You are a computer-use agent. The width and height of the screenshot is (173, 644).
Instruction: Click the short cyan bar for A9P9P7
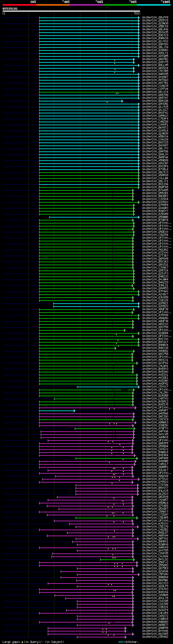pos(57,411)
